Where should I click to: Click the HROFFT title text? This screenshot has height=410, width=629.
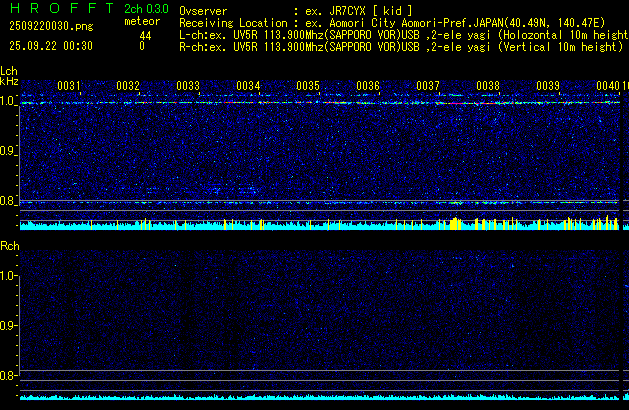tap(55, 10)
